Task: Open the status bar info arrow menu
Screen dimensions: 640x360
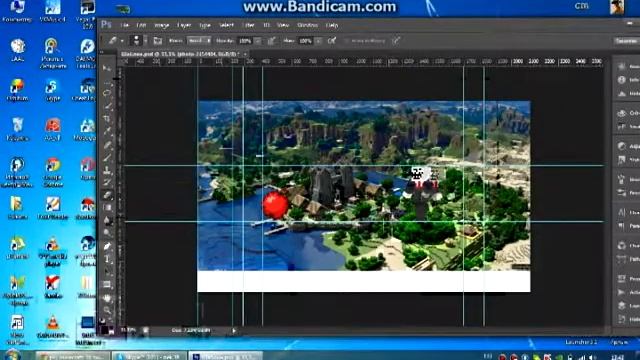Action: coord(234,331)
